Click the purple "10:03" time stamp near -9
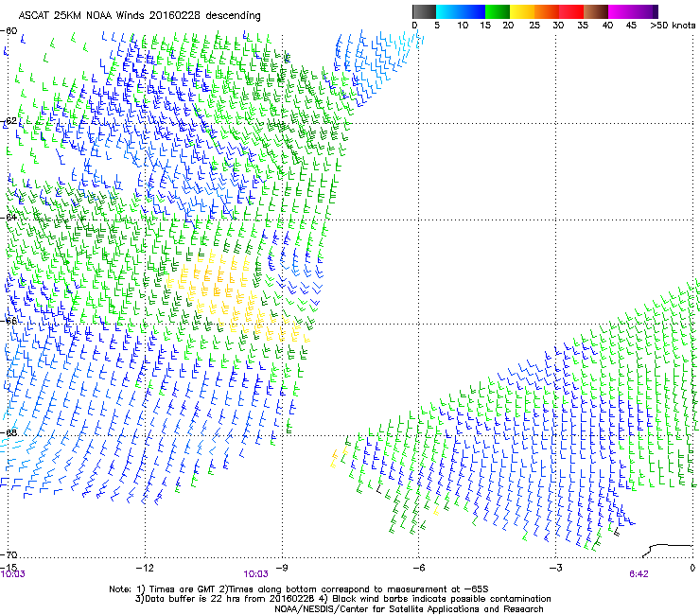The image size is (700, 615). pos(255,574)
